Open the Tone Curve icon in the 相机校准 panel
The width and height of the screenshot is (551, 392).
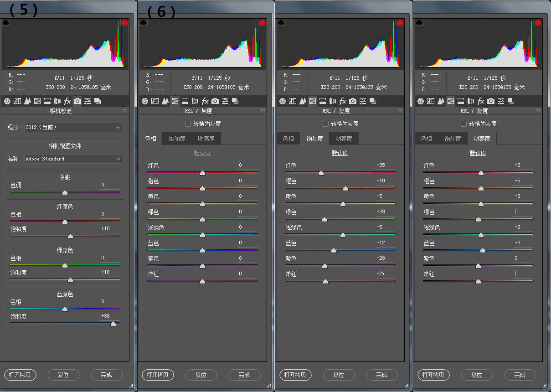[x=17, y=101]
